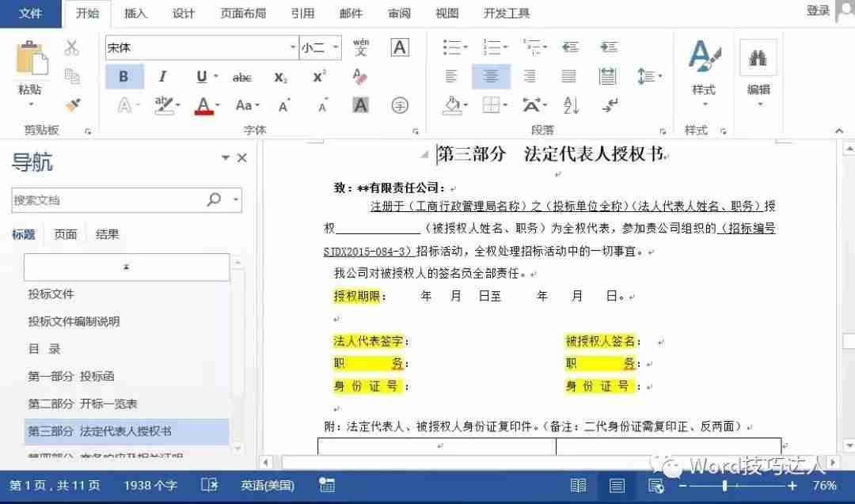Screen dimensions: 855x504
Task: Toggle Underline formatting
Action: 201,76
